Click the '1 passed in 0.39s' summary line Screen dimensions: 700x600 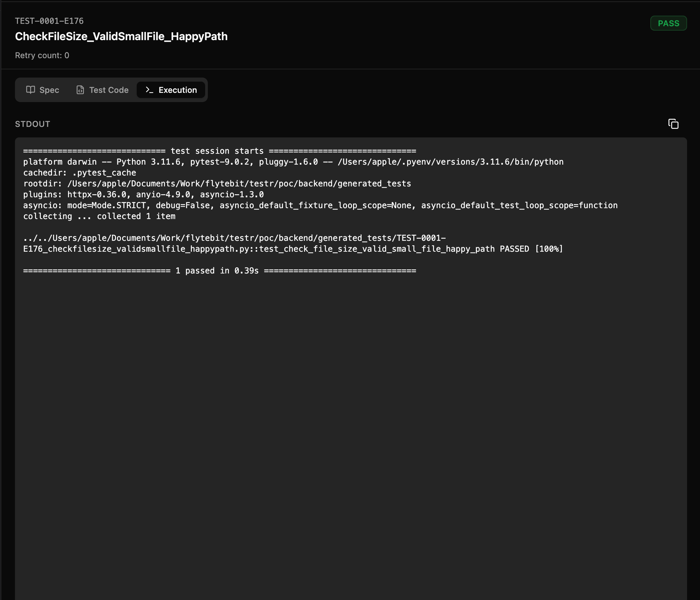click(220, 271)
